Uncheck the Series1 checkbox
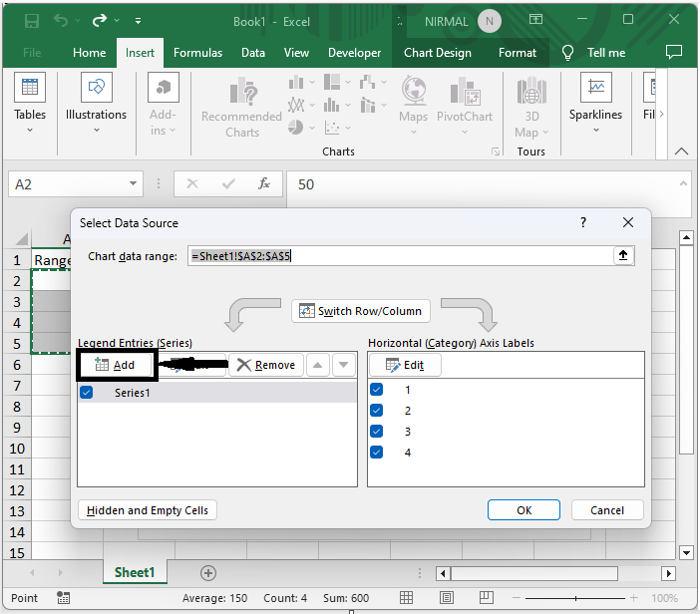This screenshot has width=700, height=614. click(x=87, y=393)
